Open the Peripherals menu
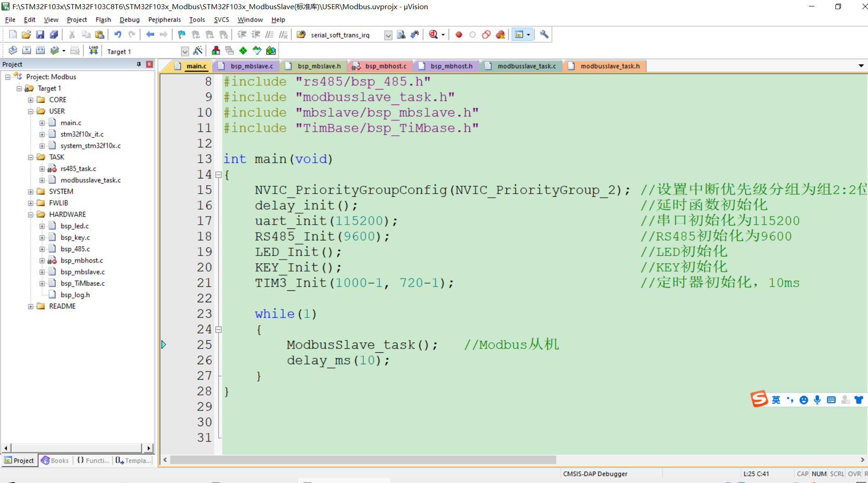This screenshot has width=868, height=483. point(165,20)
